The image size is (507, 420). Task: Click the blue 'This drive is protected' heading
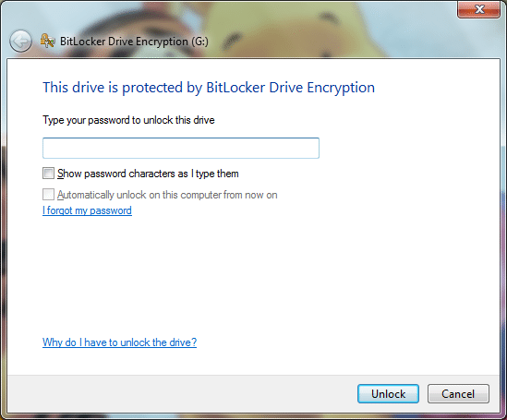(x=209, y=88)
